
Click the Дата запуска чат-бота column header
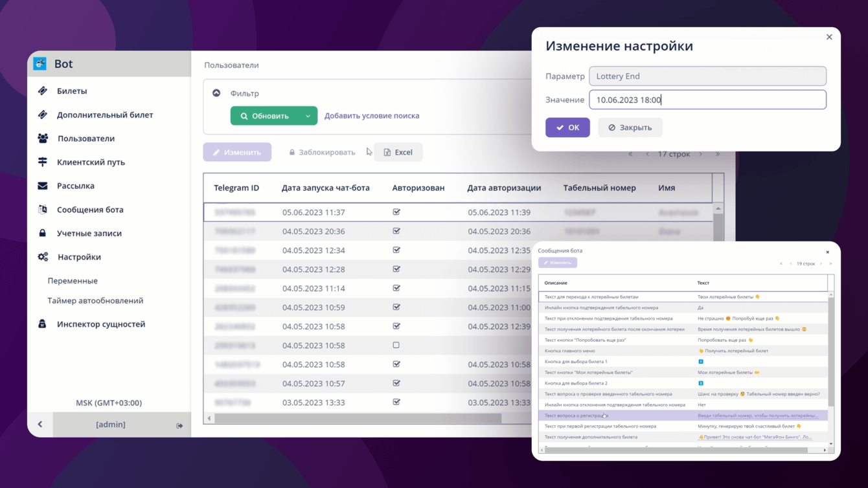pos(326,188)
